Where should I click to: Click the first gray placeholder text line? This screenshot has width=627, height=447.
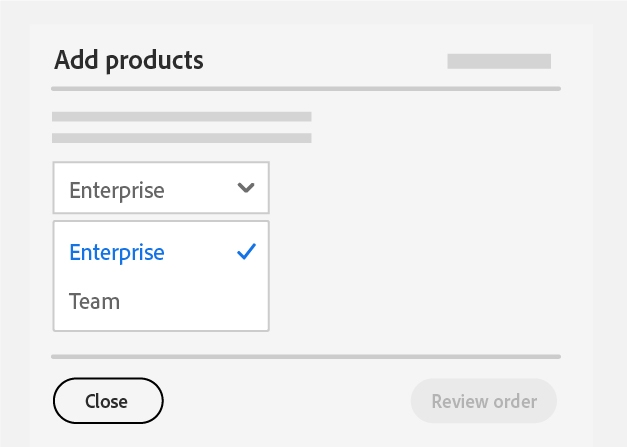(x=181, y=117)
